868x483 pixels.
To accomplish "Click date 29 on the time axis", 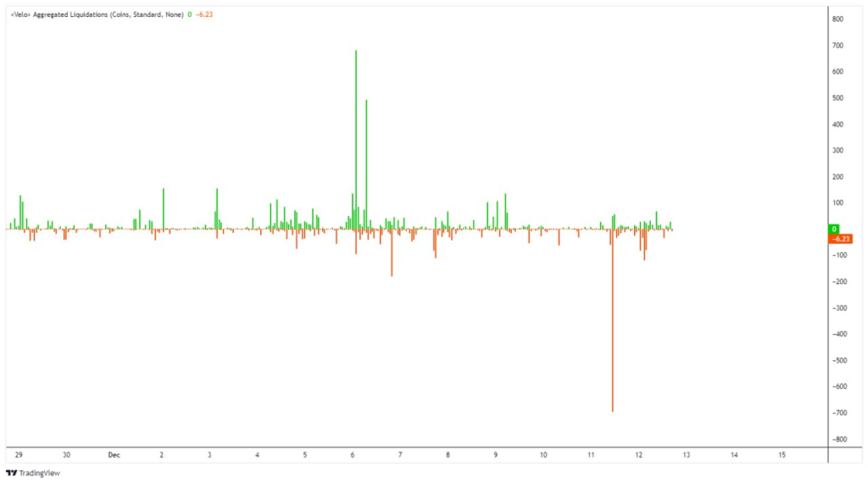I will pos(19,455).
